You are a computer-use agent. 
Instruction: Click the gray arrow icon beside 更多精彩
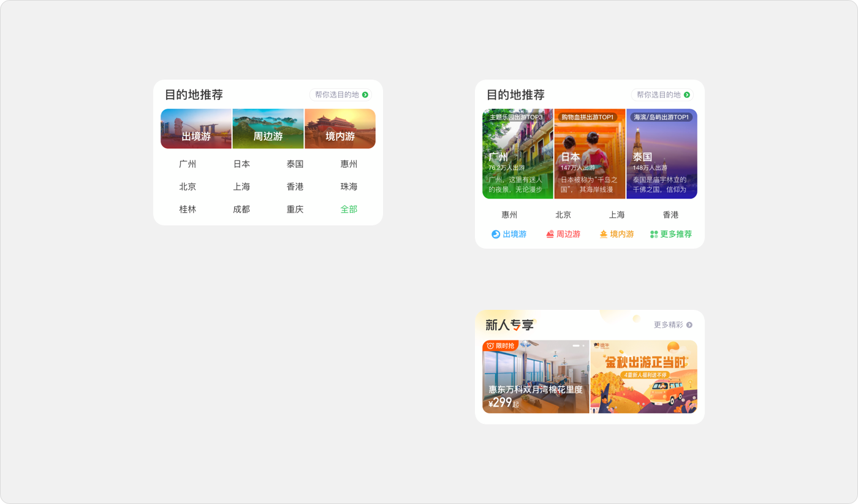689,325
